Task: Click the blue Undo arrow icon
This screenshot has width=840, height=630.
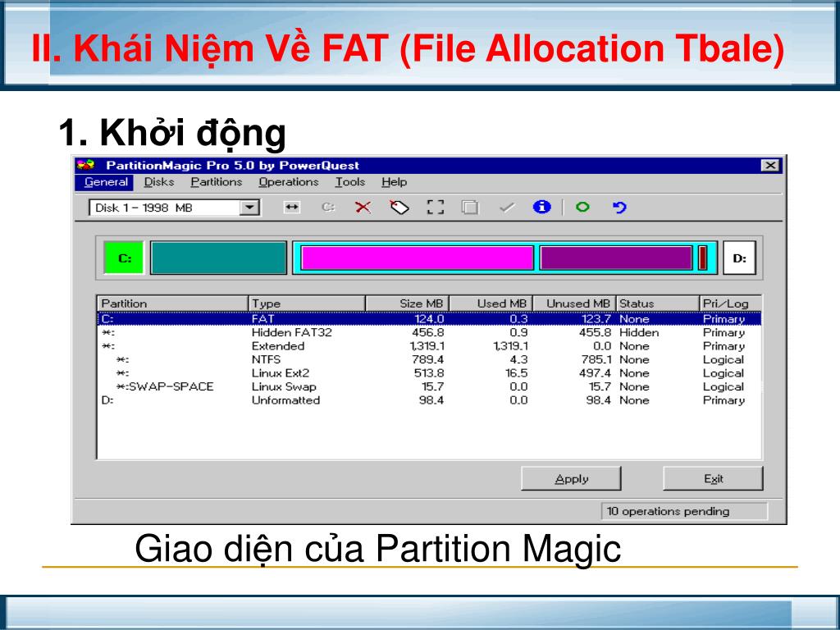Action: (619, 207)
